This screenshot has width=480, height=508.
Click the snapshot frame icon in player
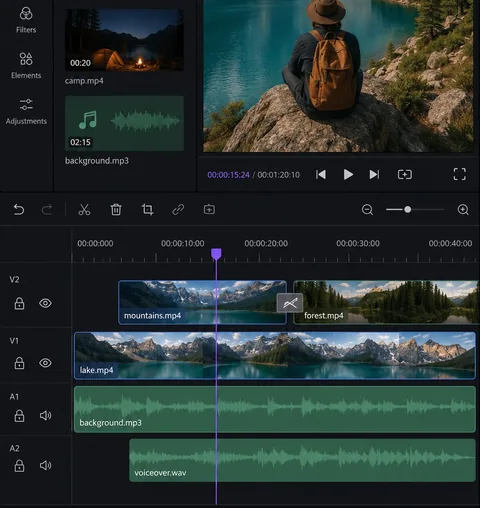(x=405, y=174)
